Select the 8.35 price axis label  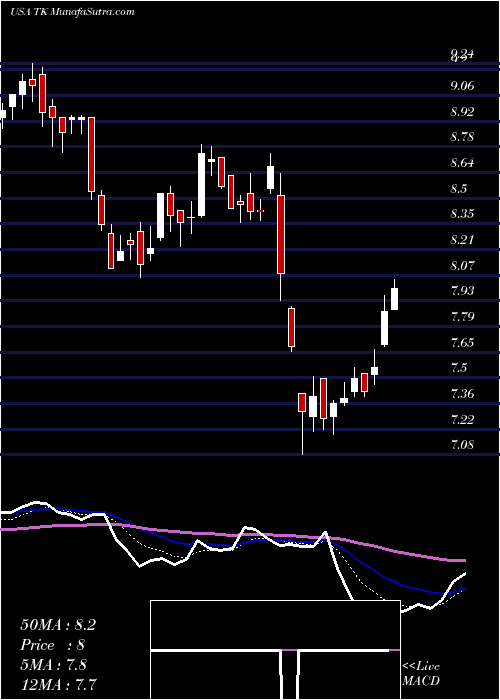(x=462, y=214)
